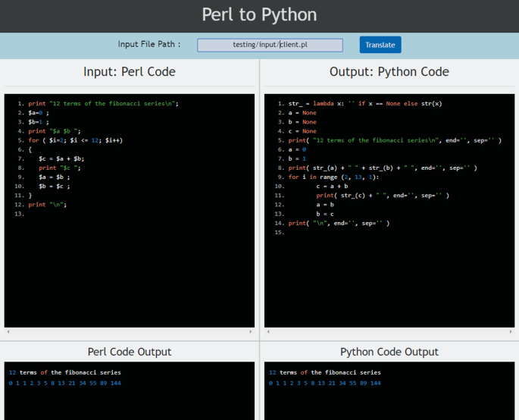Click right scroll arrow under Perl code panel
Screen dimensions: 519x420
[251, 332]
